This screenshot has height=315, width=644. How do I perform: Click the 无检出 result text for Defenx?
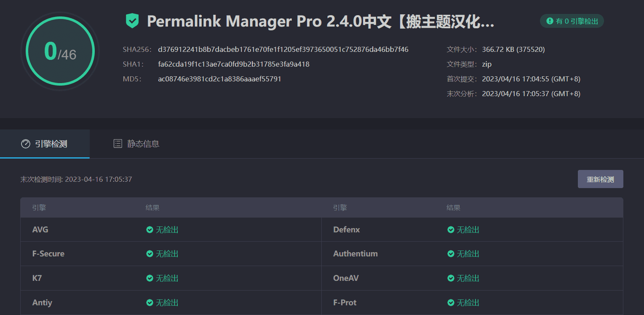coord(468,230)
